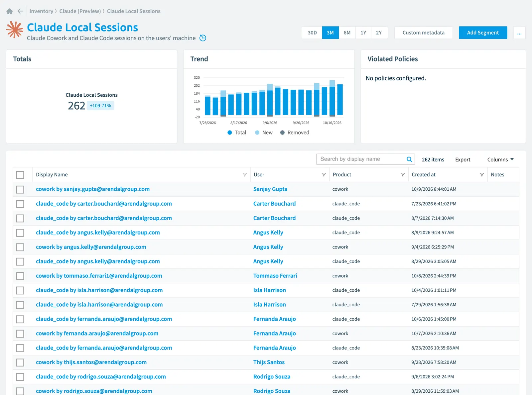Click the Add Segment button
This screenshot has height=395, width=532.
(x=483, y=33)
